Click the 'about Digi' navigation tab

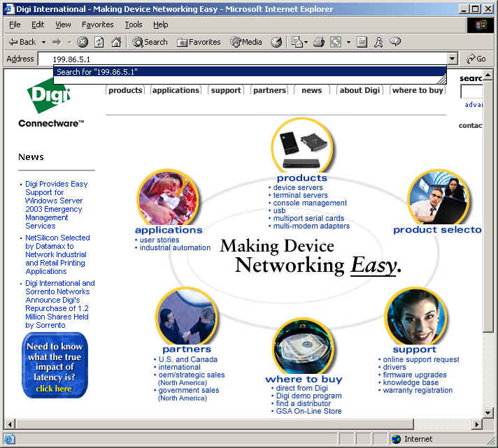tap(360, 90)
